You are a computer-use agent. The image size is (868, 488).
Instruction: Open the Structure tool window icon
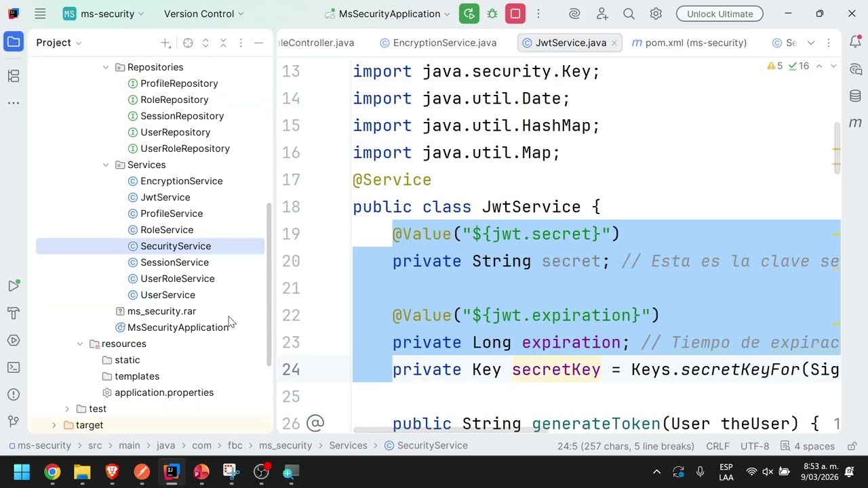coord(14,76)
